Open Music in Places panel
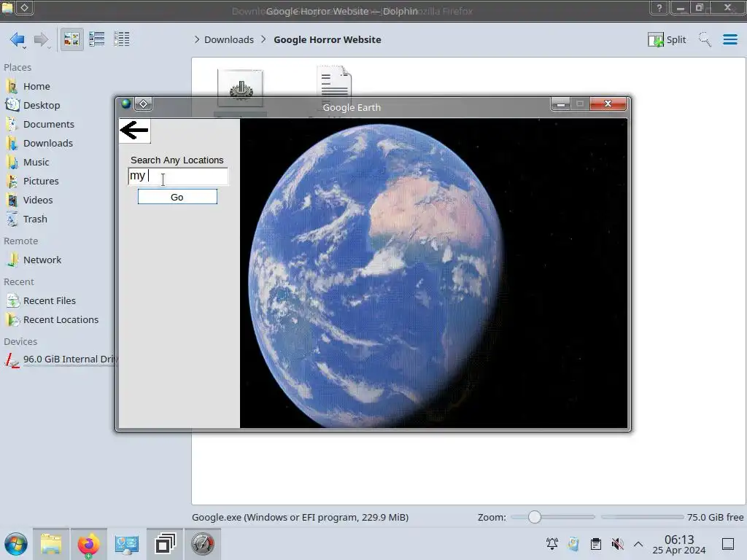Viewport: 747px width, 560px height. pos(36,163)
